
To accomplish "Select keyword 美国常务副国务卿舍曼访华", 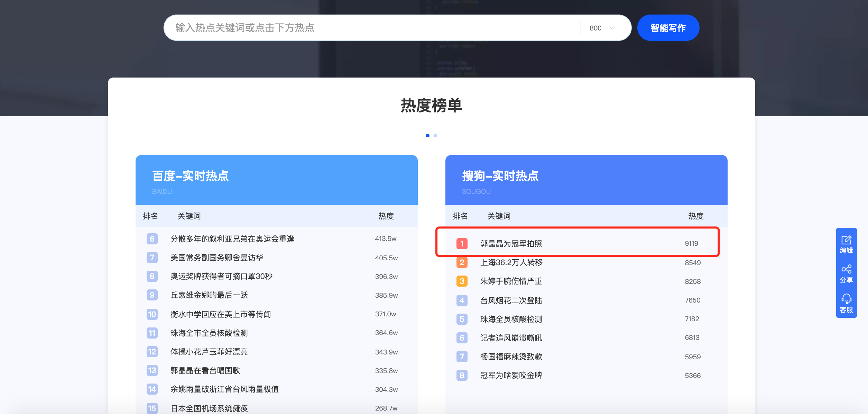I will click(x=217, y=258).
